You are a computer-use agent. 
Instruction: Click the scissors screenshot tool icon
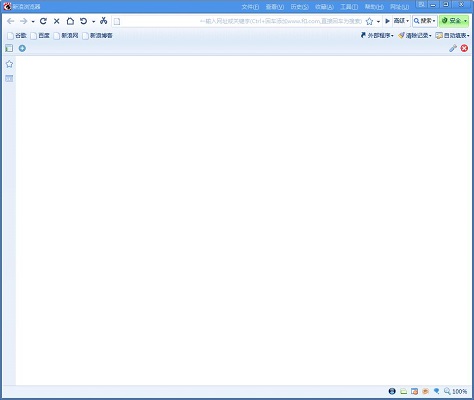103,21
